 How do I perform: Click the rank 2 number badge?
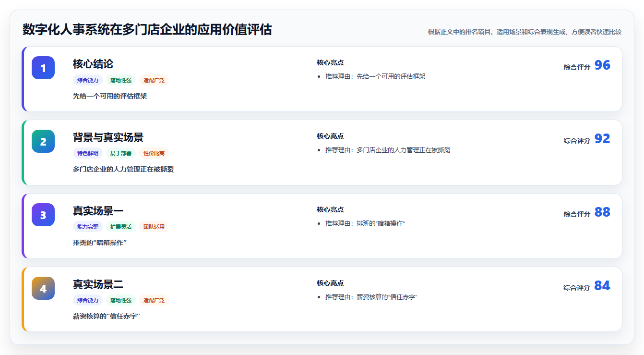(x=43, y=141)
